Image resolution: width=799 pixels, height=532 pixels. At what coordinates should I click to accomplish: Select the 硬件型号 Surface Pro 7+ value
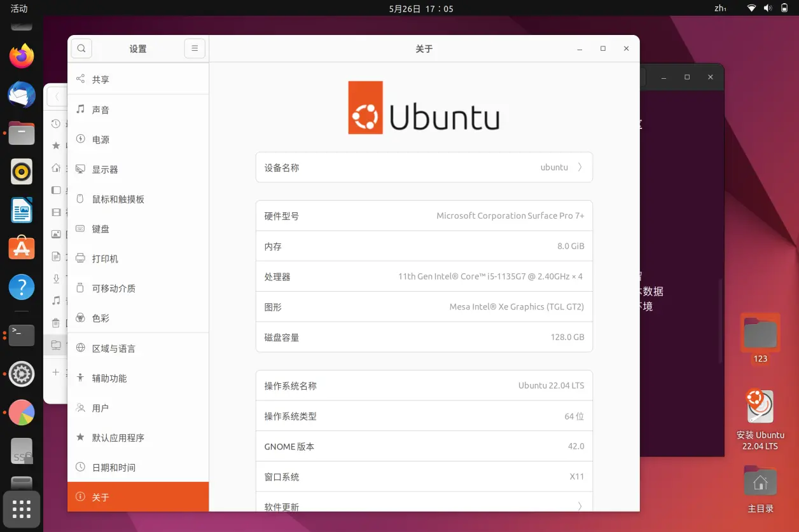[510, 216]
